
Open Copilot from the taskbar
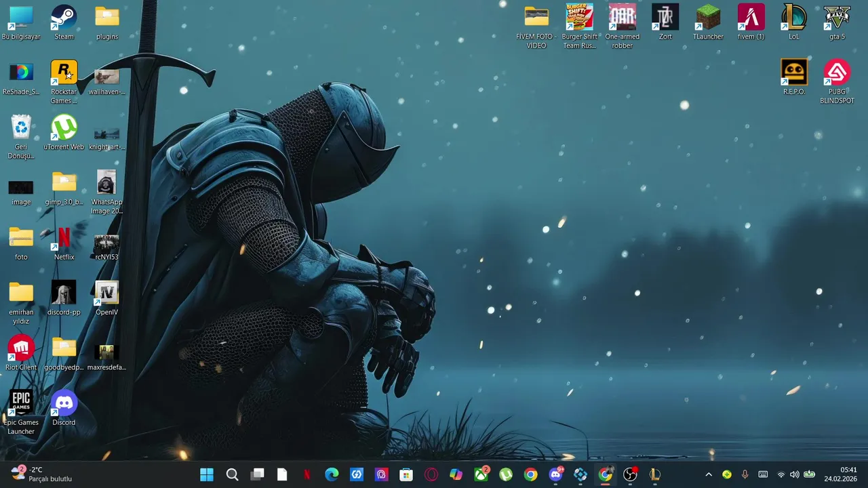tap(456, 474)
